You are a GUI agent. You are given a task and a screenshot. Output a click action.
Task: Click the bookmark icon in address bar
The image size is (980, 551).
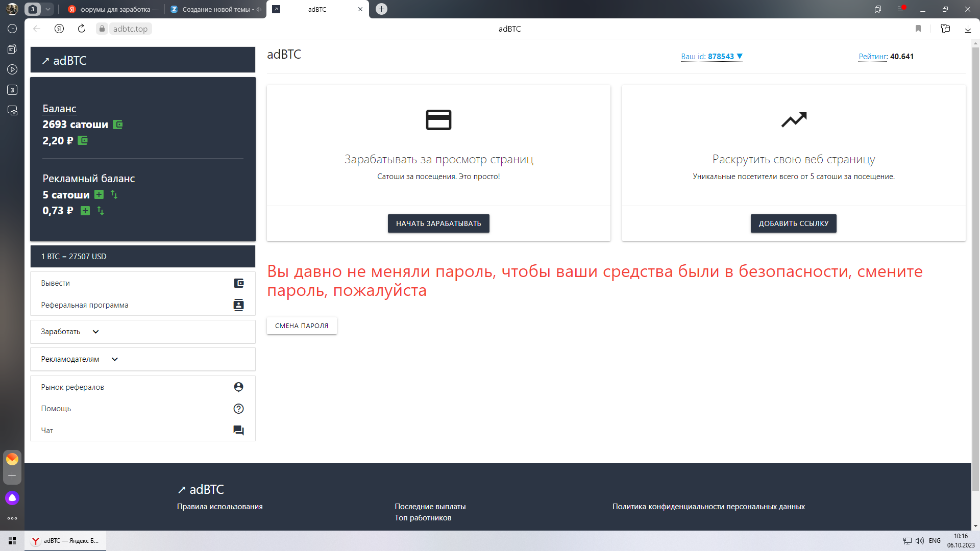[x=918, y=29]
